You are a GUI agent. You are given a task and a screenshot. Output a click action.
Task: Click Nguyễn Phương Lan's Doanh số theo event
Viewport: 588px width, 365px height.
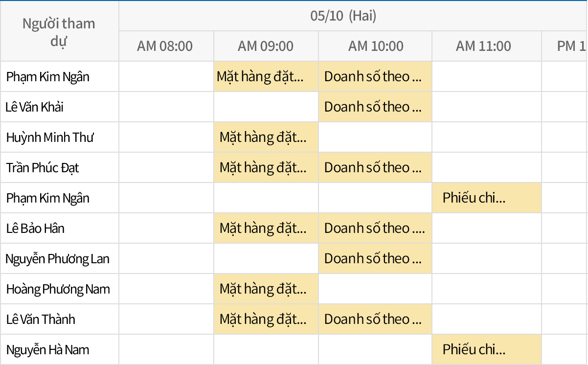[375, 258]
